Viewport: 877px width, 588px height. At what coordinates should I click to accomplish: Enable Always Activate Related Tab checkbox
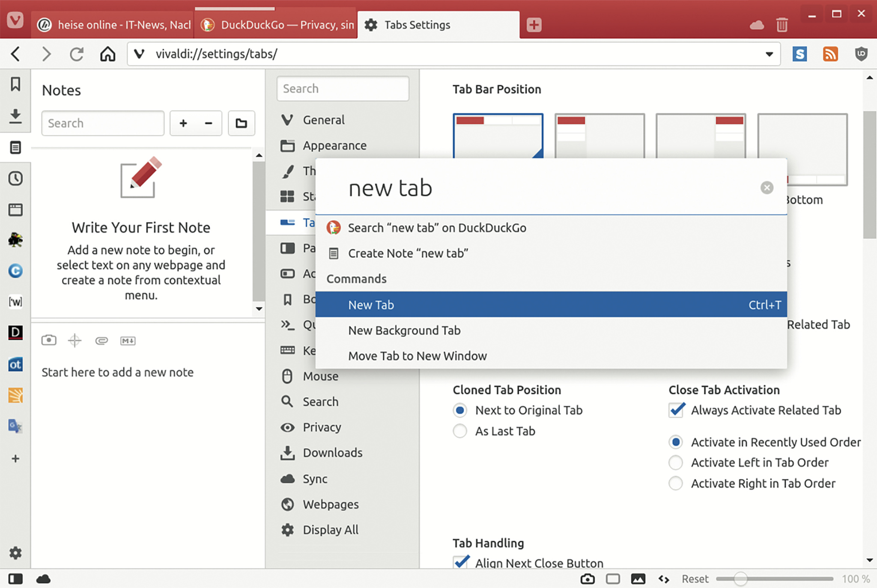coord(676,410)
